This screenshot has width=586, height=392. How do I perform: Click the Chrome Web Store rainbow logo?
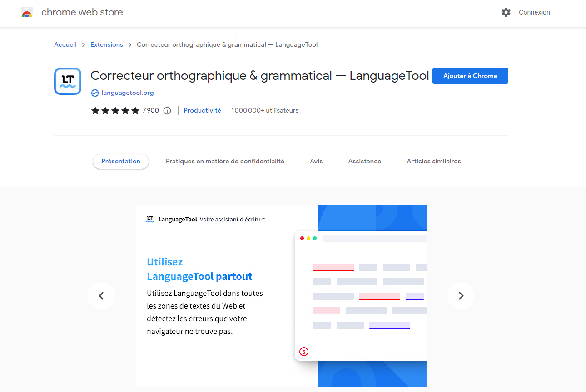[27, 12]
